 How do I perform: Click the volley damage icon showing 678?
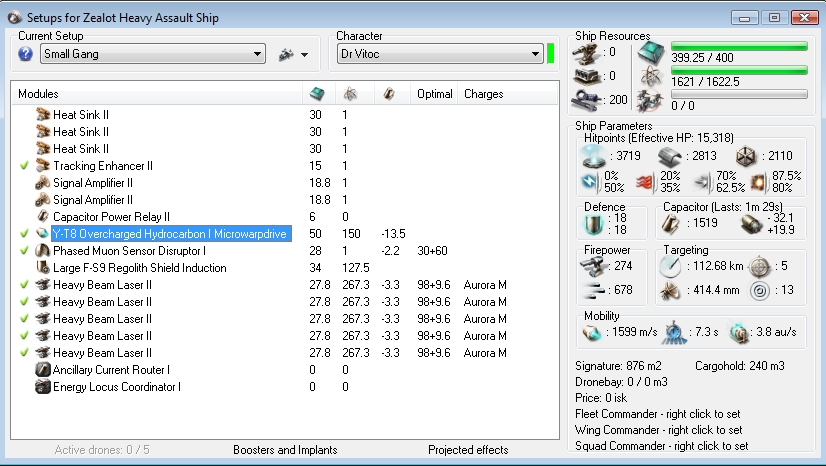(593, 290)
